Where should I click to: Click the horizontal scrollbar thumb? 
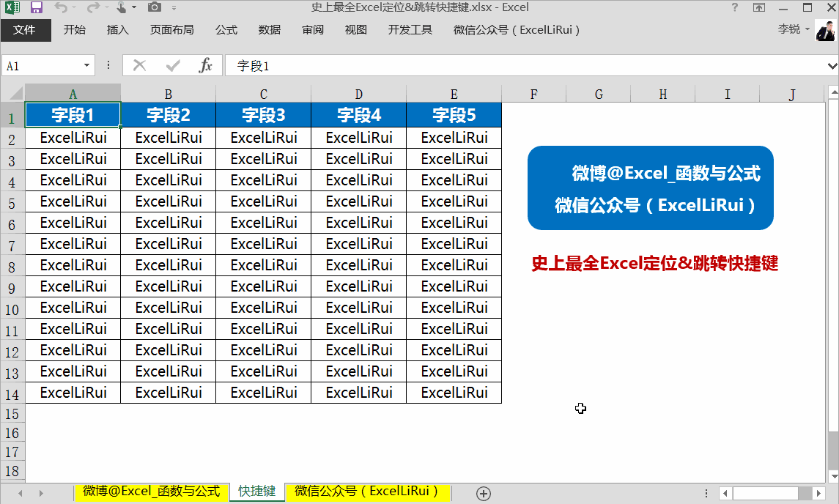coord(765,493)
